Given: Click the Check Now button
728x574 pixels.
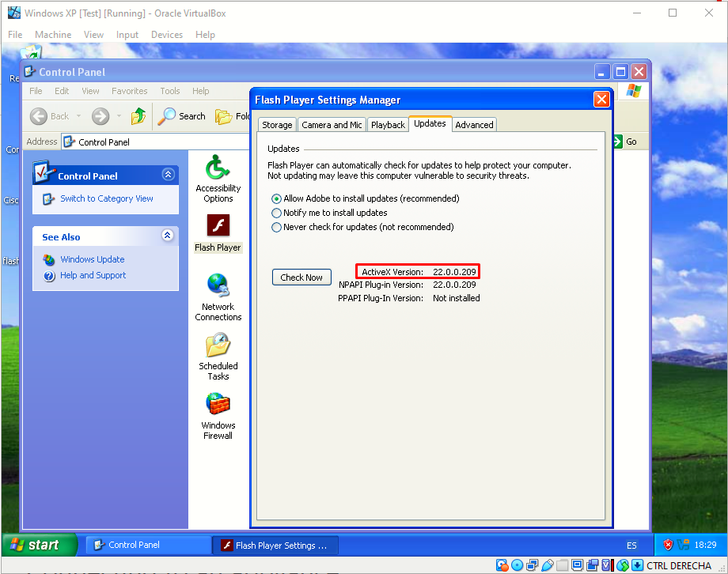Looking at the screenshot, I should [301, 278].
